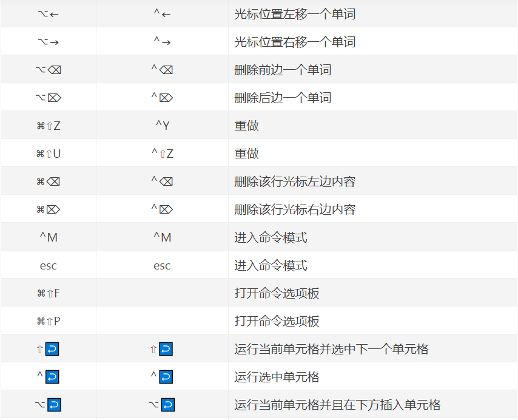Image resolution: width=518 pixels, height=420 pixels.
Task: Select the text 删除该行光标右边内容
Action: (295, 209)
